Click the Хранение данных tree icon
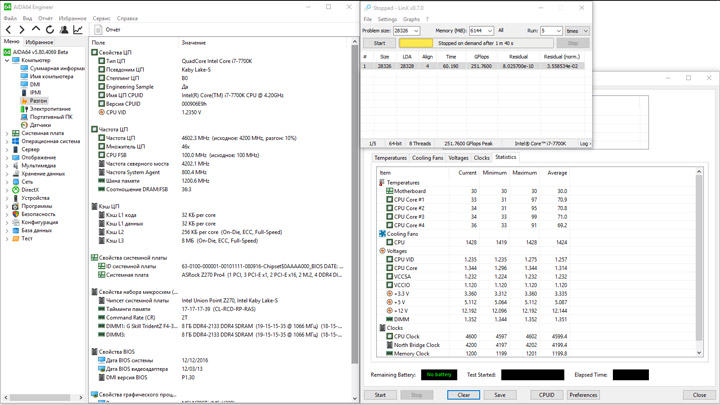720x405 pixels. coord(16,174)
